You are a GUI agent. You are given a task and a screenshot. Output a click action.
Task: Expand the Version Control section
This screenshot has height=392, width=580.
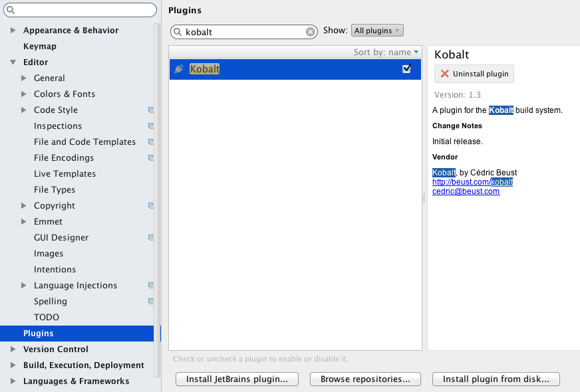[13, 349]
